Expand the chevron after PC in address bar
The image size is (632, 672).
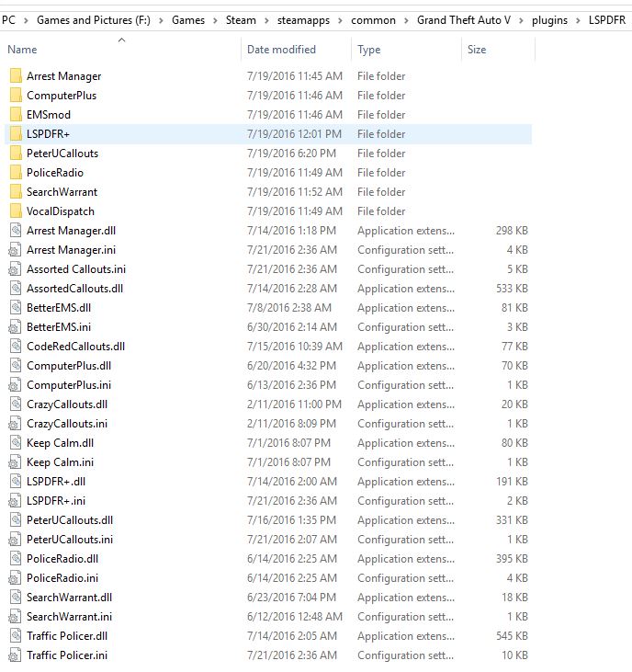(x=26, y=20)
